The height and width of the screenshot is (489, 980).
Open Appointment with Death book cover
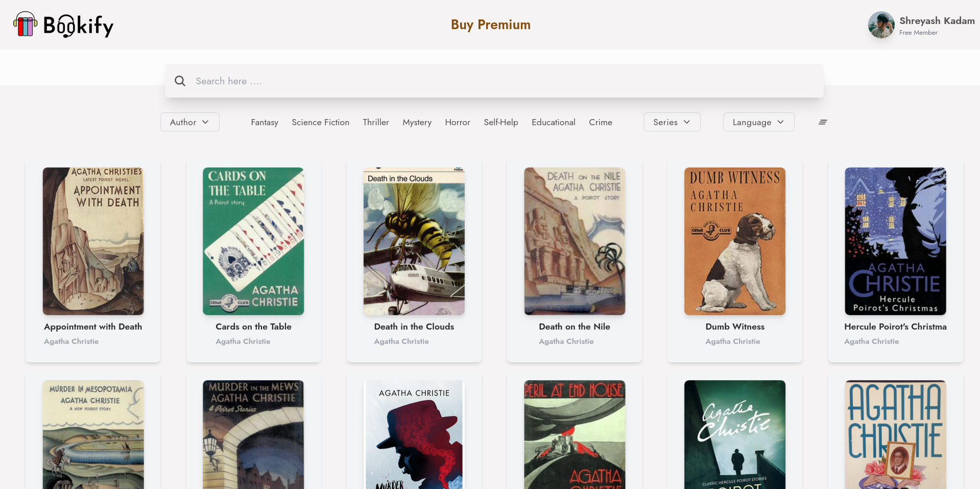point(93,241)
